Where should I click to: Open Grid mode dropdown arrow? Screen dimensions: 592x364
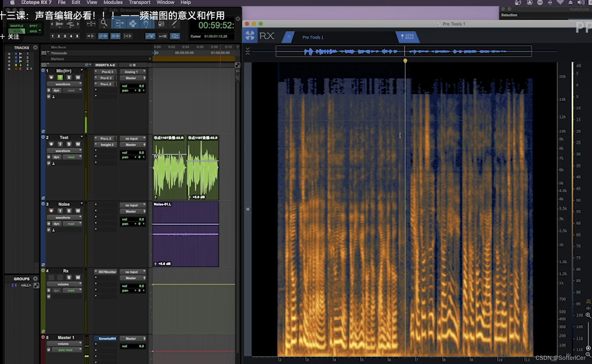tap(40, 31)
